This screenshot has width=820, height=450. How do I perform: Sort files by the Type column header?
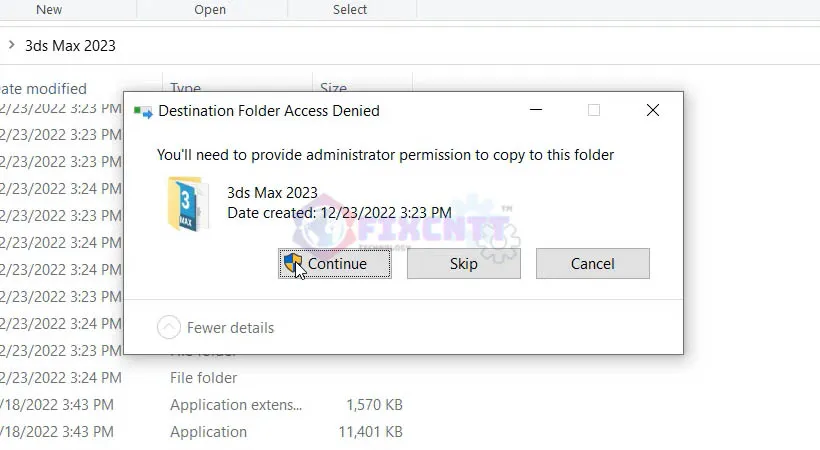click(186, 88)
